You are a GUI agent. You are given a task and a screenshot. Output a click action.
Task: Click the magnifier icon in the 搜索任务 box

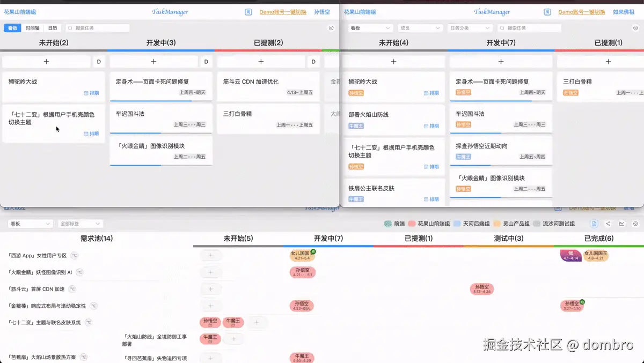pyautogui.click(x=70, y=28)
